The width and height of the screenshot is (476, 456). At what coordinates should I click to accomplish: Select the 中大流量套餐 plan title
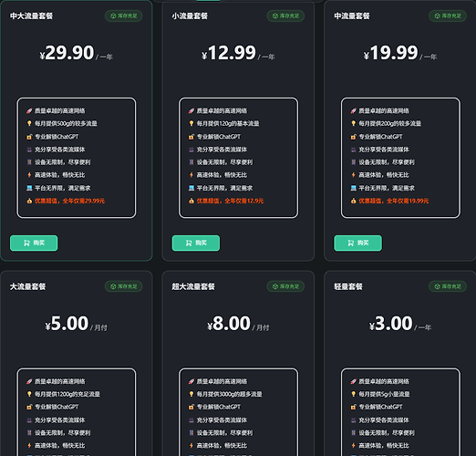(31, 16)
